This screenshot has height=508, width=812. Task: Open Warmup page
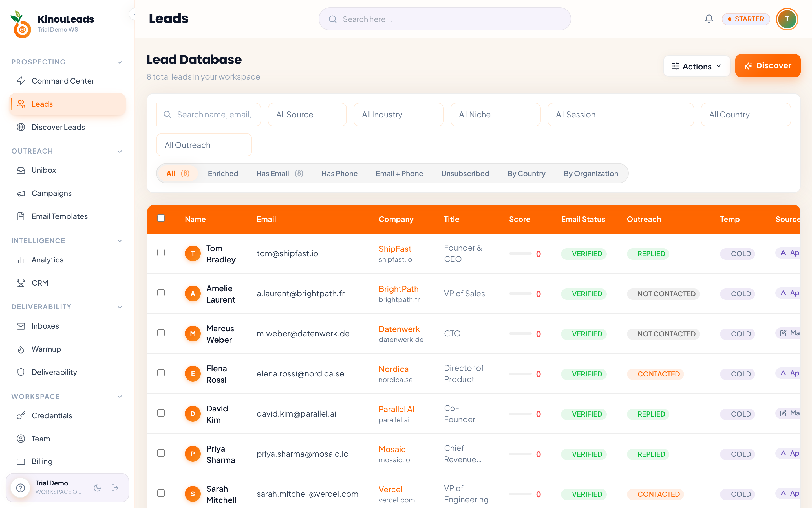pos(67,349)
